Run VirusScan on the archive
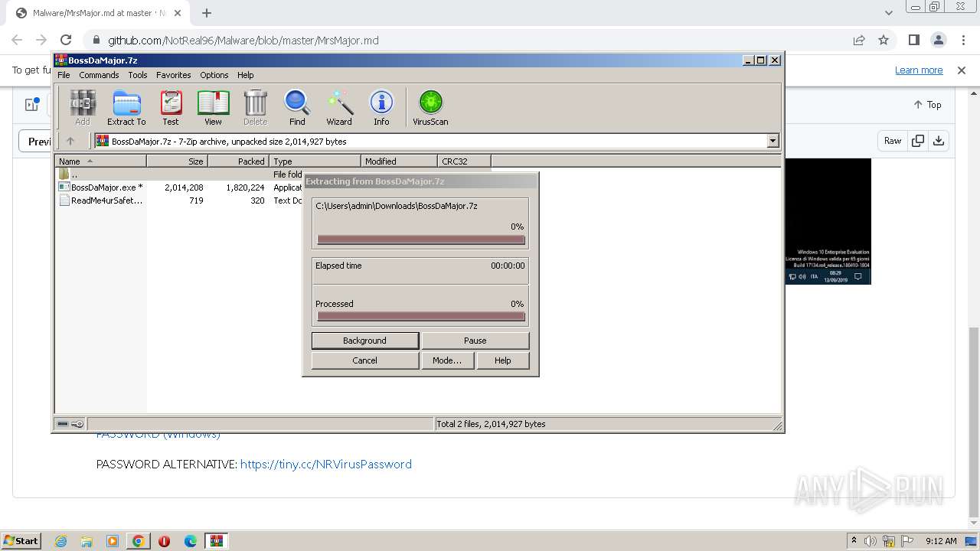 click(x=430, y=107)
